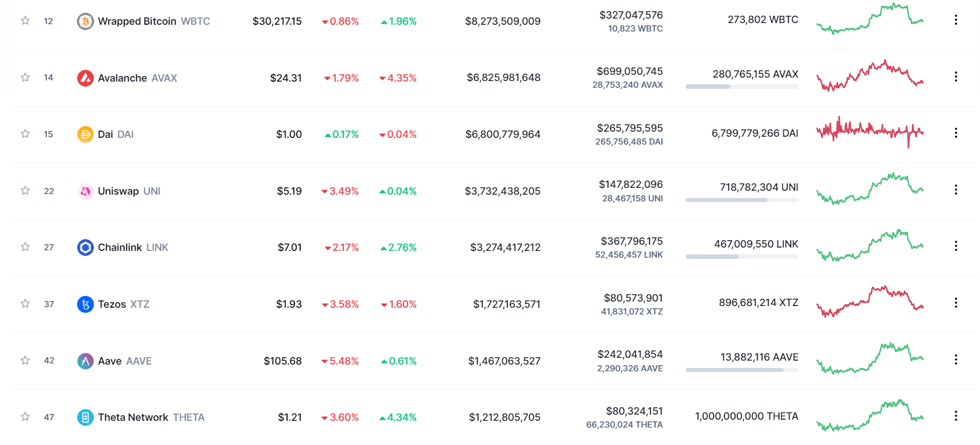Screen dimensions: 980x445
Task: Open the Theta Network THETA name link
Action: 151,417
